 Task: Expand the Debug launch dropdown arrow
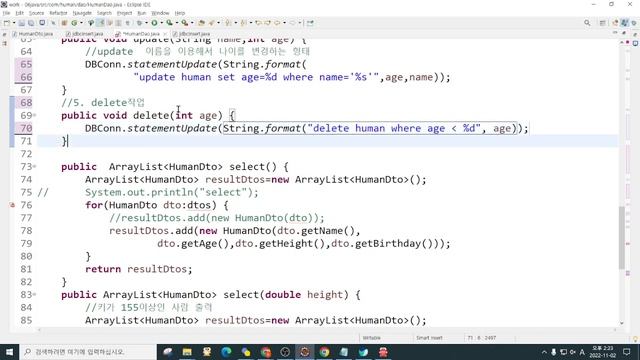(146, 23)
